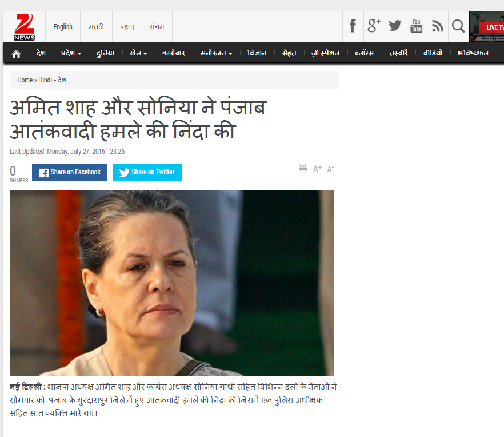Expand the खेल dropdown menu
The image size is (504, 437).
pyautogui.click(x=138, y=53)
